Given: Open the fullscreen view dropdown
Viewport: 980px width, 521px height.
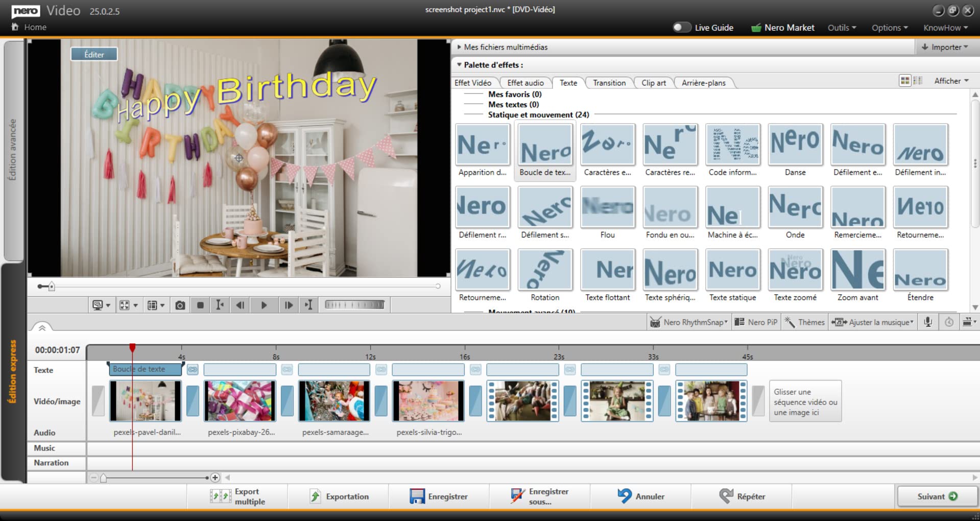Looking at the screenshot, I should coord(129,305).
